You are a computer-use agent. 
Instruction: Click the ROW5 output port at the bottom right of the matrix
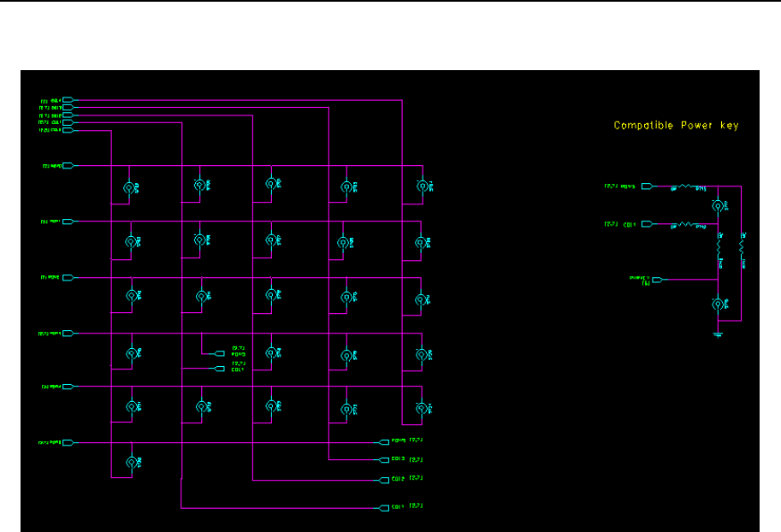384,442
